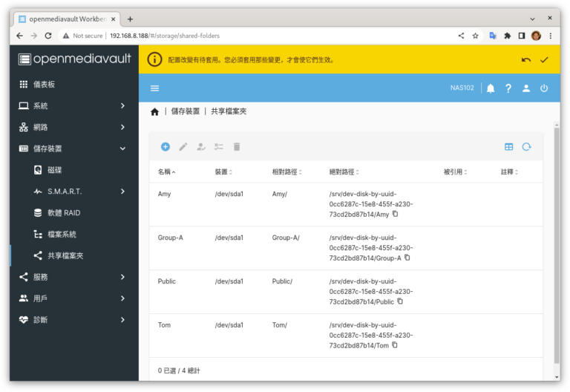
Task: Sort table by 裝置 column
Action: (x=223, y=172)
